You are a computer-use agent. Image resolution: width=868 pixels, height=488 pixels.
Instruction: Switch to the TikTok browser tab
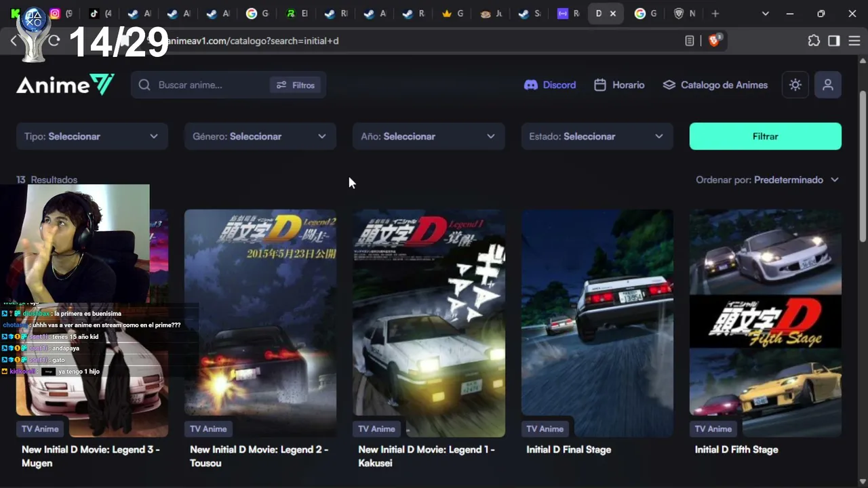[100, 14]
